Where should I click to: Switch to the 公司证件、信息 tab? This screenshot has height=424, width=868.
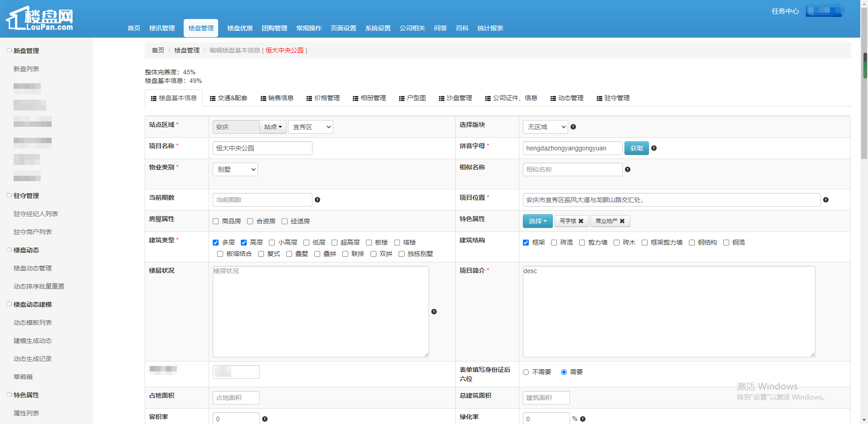pos(511,98)
